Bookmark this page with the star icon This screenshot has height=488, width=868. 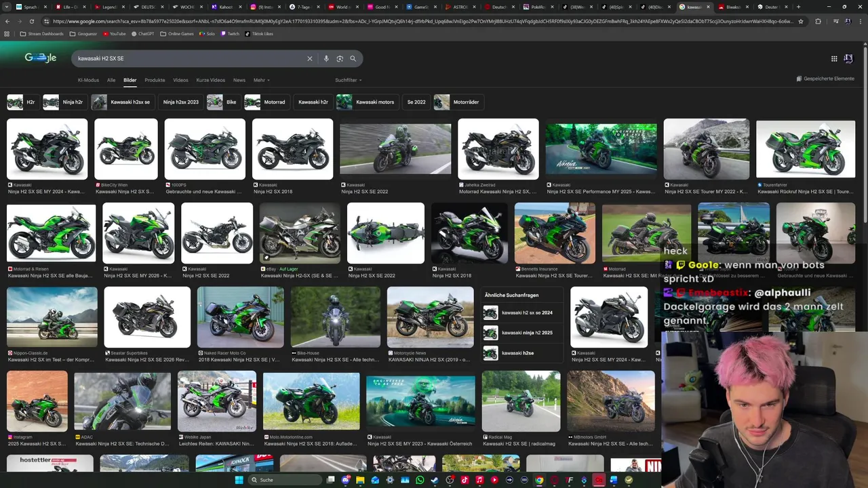tap(801, 21)
